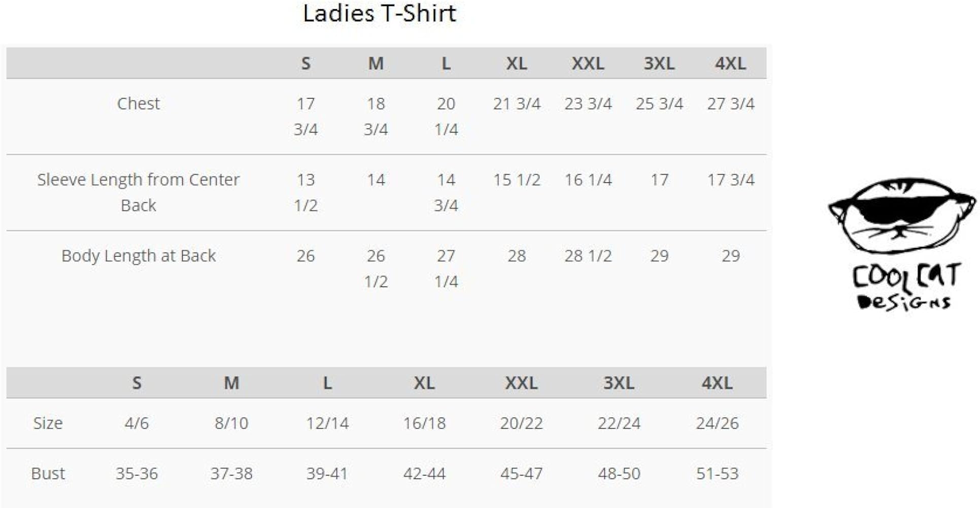
Task: Select the XL chest value 21 3/4
Action: (x=517, y=104)
